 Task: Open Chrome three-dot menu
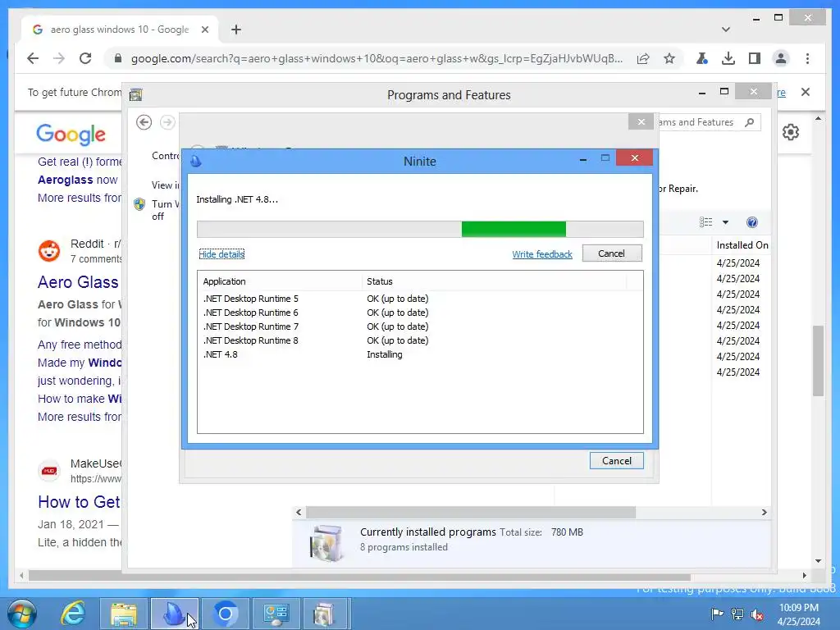click(x=807, y=58)
